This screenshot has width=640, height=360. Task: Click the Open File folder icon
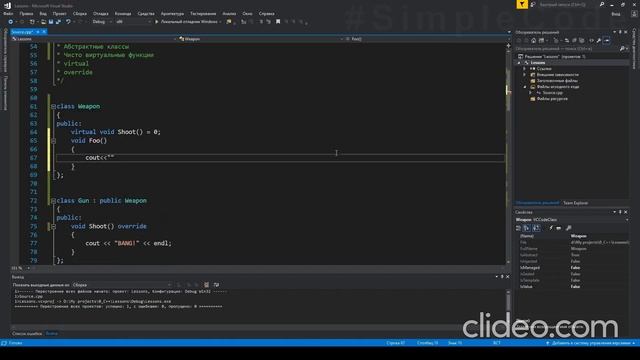click(43, 22)
